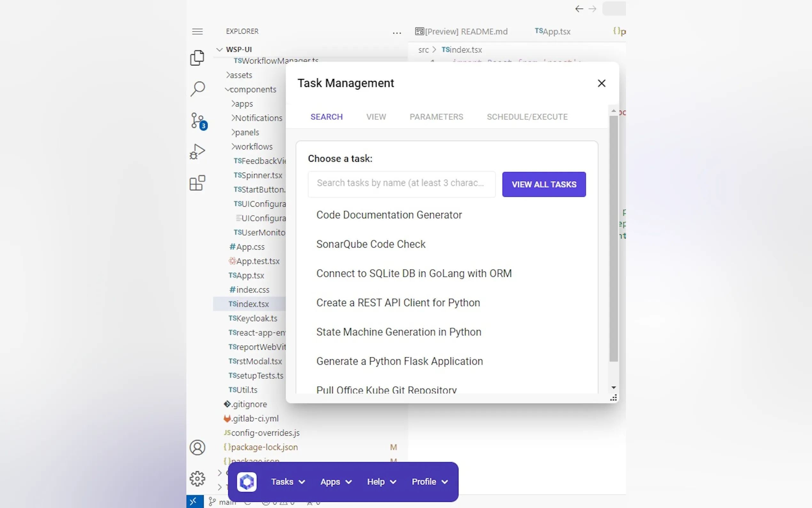Click the search tasks by name field
The width and height of the screenshot is (812, 508).
401,183
